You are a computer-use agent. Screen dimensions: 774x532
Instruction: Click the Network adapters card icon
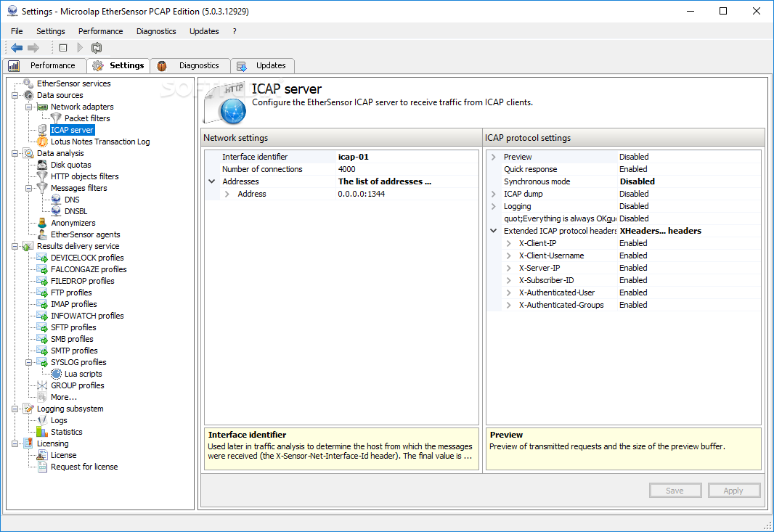[x=42, y=107]
